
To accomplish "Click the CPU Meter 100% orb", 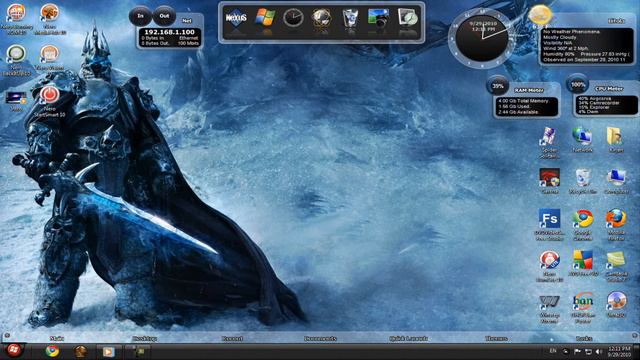I will [x=577, y=84].
